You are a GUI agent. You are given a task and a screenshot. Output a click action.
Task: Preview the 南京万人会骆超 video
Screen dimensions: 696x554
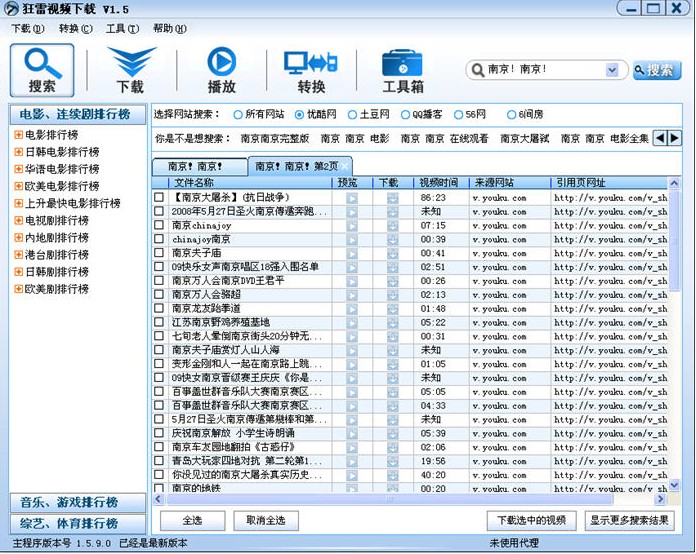pyautogui.click(x=352, y=295)
